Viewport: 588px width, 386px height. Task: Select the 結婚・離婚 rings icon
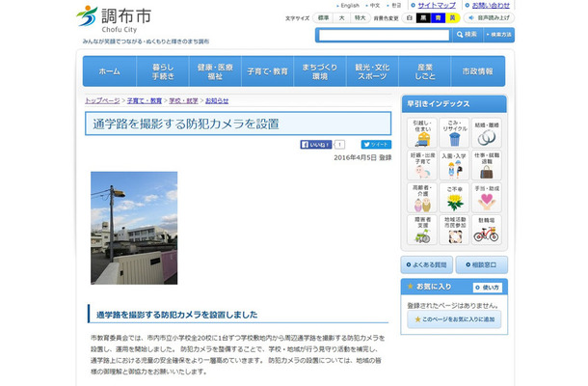[x=487, y=133]
